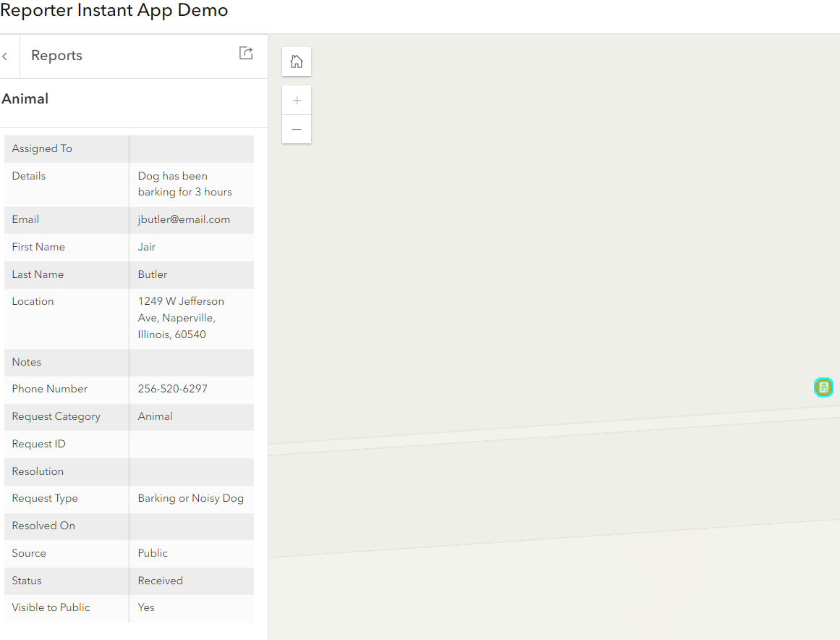Click the report marker icon on the map
This screenshot has height=640, width=840.
tap(823, 387)
